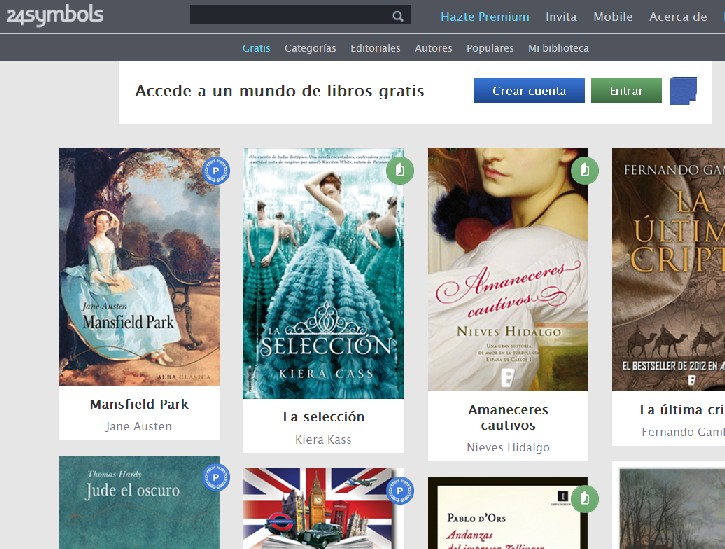Switch to the Populares tab
Image resolution: width=725 pixels, height=549 pixels.
490,48
